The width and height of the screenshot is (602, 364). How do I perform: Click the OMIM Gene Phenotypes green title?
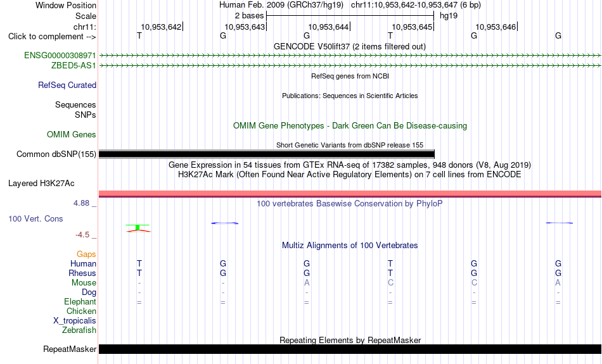click(x=350, y=126)
